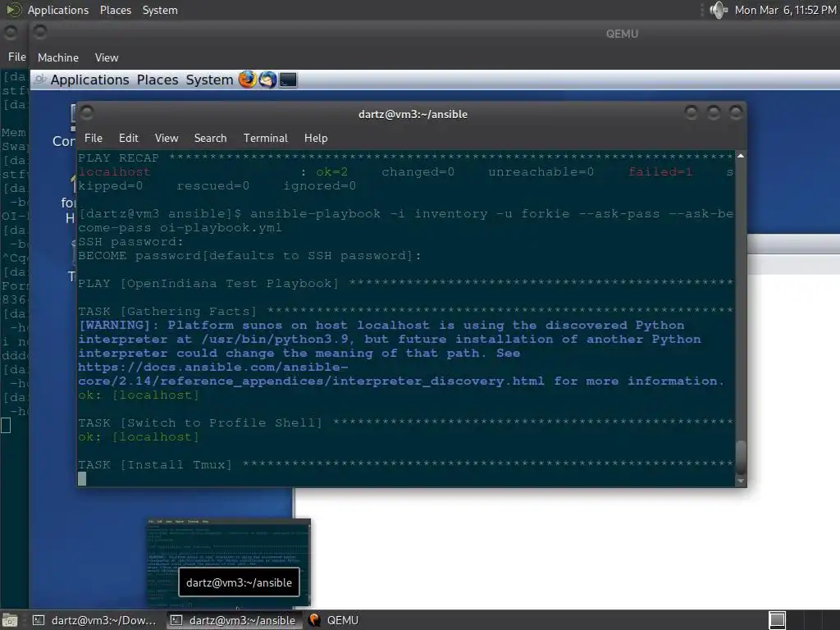Switch to dartz@vm3:~/Dow... taskbar window

point(95,620)
